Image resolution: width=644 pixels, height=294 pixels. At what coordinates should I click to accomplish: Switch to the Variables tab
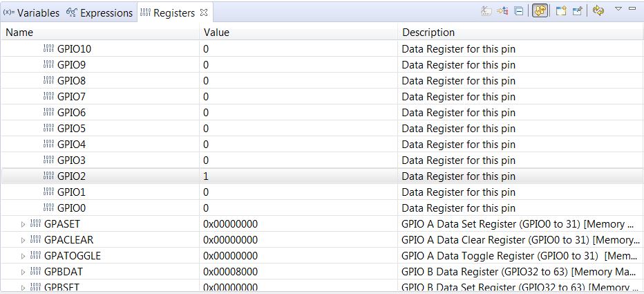(32, 13)
